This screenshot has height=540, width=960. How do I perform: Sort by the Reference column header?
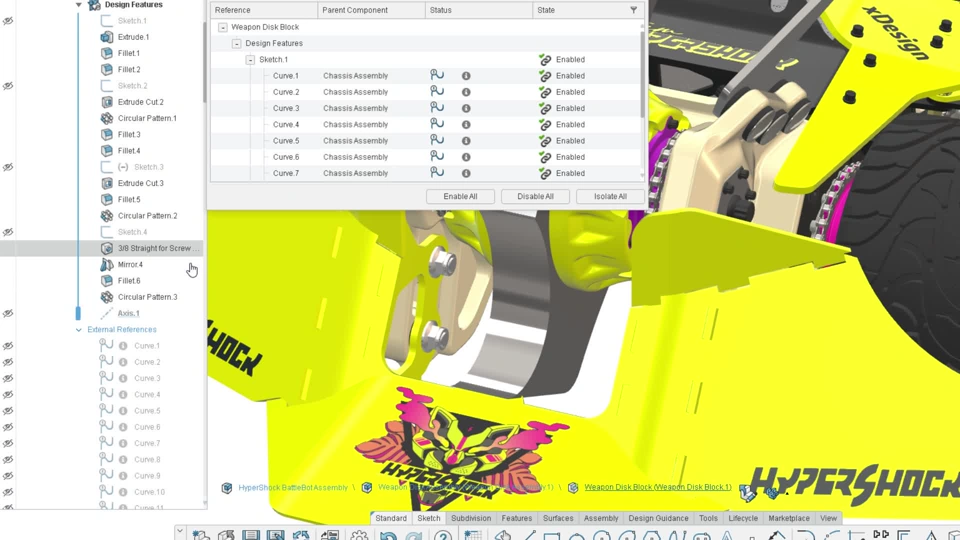click(x=264, y=10)
